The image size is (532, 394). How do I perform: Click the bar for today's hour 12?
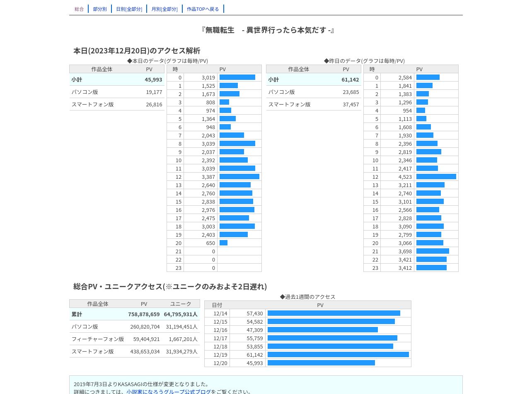click(239, 177)
